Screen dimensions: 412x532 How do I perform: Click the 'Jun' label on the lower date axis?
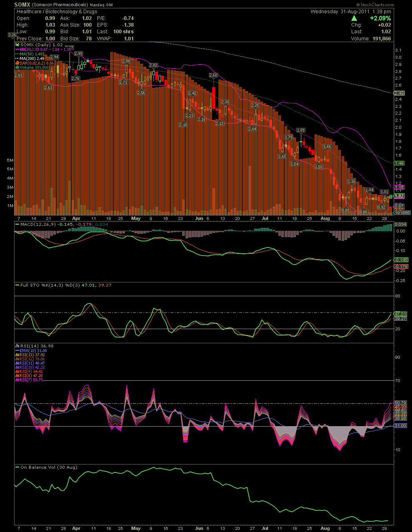tap(199, 528)
